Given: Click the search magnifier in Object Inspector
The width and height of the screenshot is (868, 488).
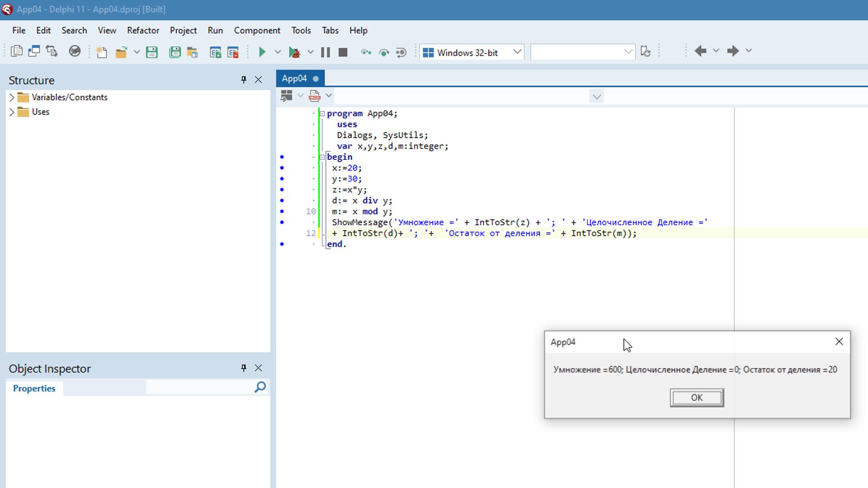Looking at the screenshot, I should (x=260, y=387).
